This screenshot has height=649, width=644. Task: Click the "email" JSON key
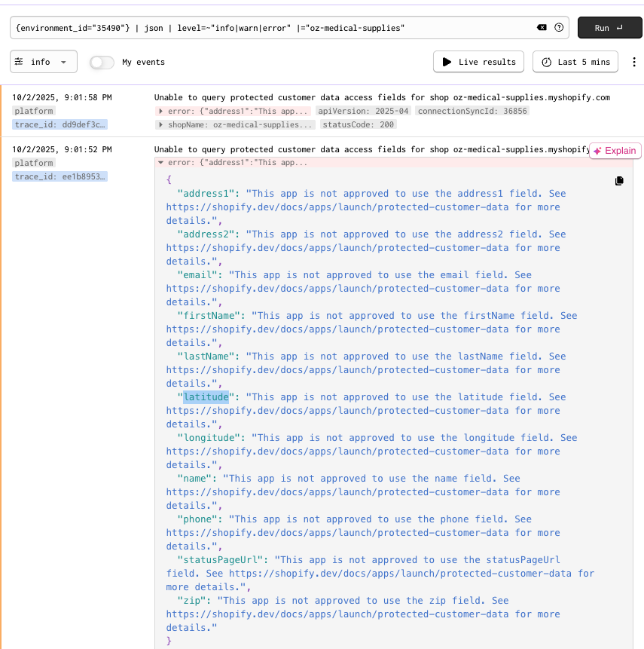point(197,275)
